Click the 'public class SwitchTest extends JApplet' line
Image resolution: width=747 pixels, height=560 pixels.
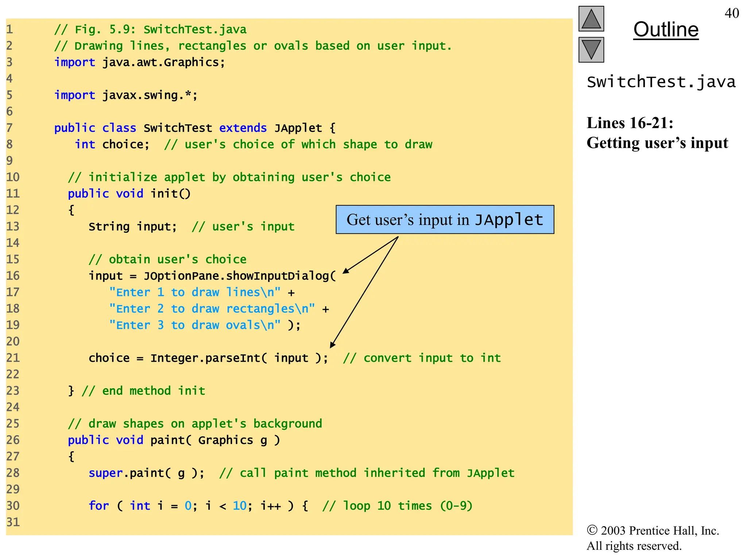(195, 128)
